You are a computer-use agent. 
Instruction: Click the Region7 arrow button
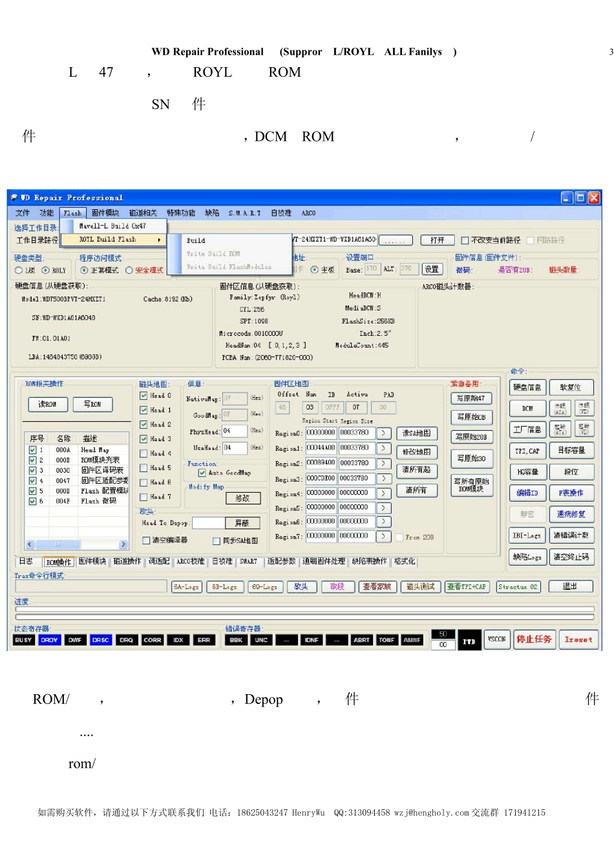[383, 536]
